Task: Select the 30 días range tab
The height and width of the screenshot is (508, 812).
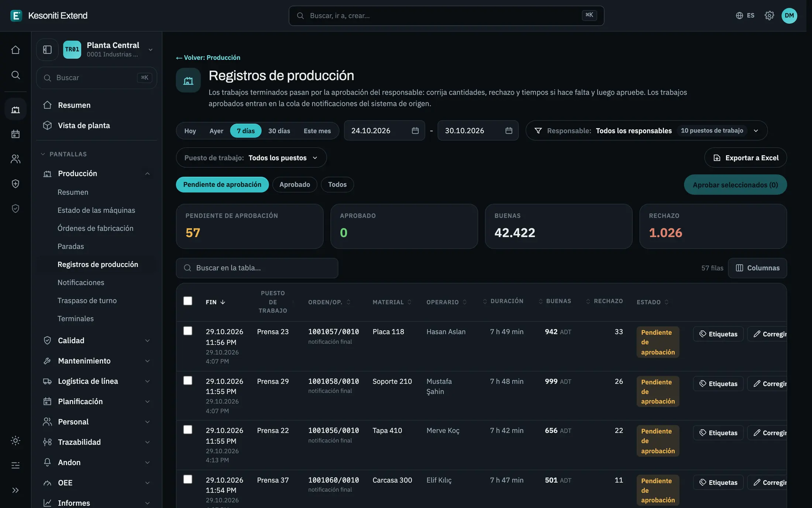Action: pyautogui.click(x=279, y=131)
